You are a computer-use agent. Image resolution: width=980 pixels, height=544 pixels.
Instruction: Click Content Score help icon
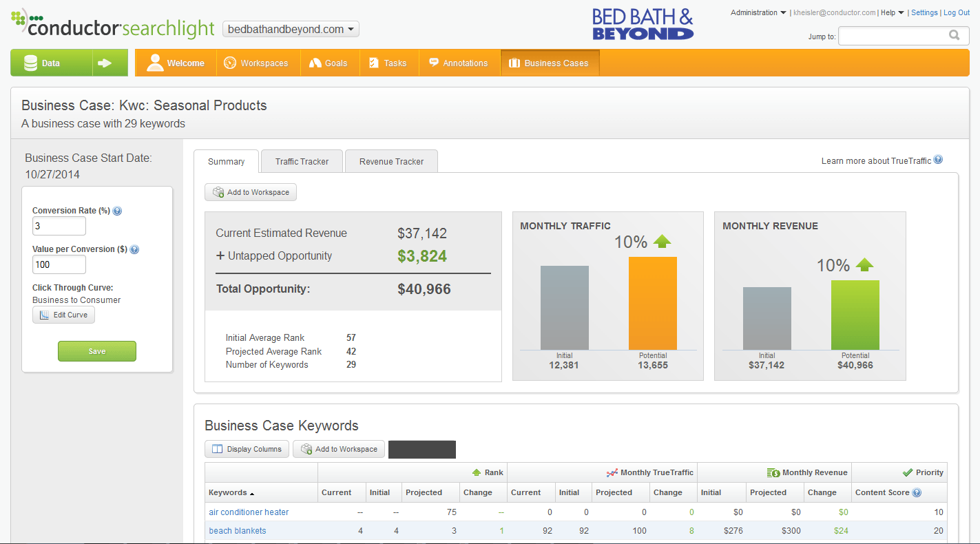click(917, 493)
